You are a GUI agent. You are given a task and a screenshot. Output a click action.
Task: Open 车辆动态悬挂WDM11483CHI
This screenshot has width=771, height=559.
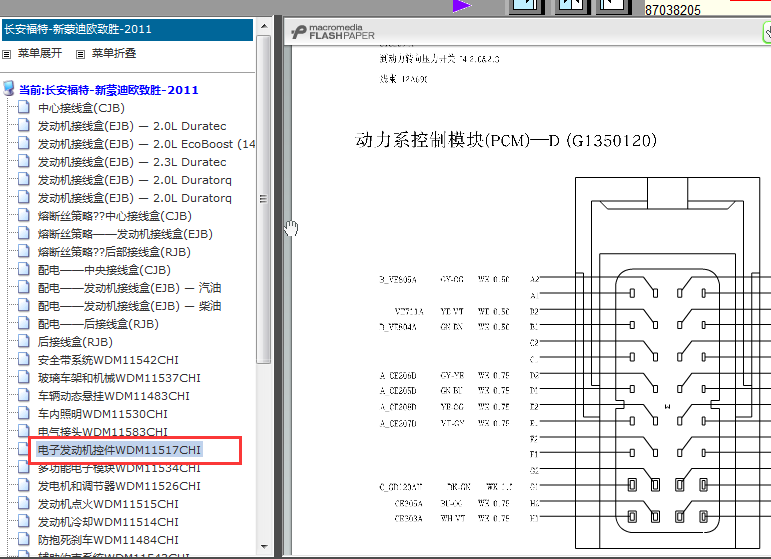114,396
